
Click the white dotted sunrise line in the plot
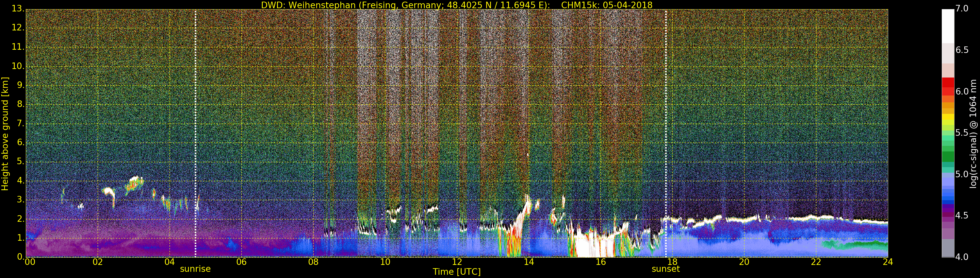(196, 133)
